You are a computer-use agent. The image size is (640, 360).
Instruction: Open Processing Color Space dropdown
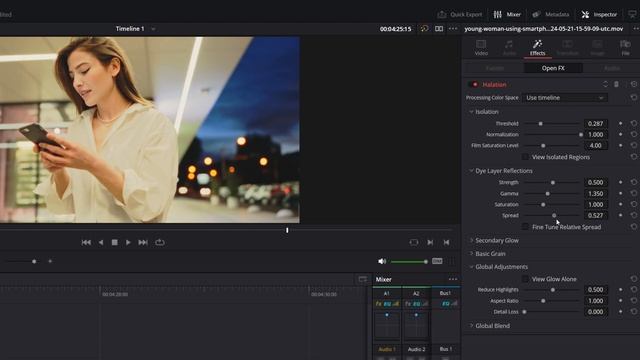tap(565, 98)
